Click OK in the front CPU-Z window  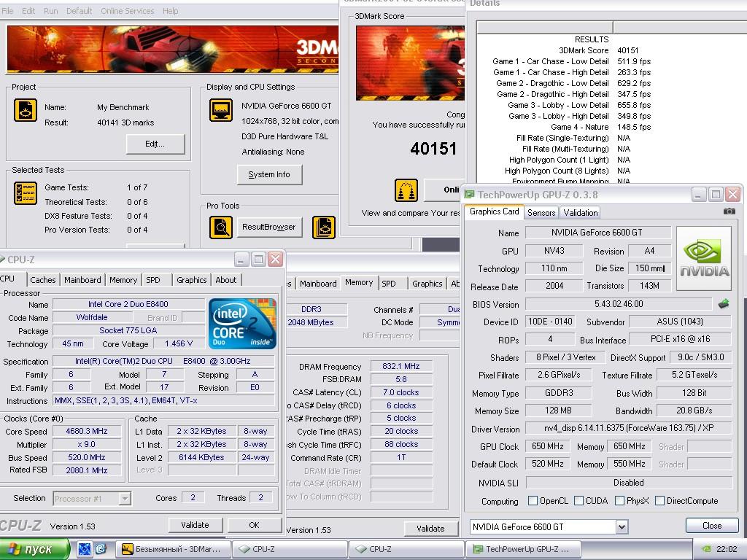(x=255, y=525)
